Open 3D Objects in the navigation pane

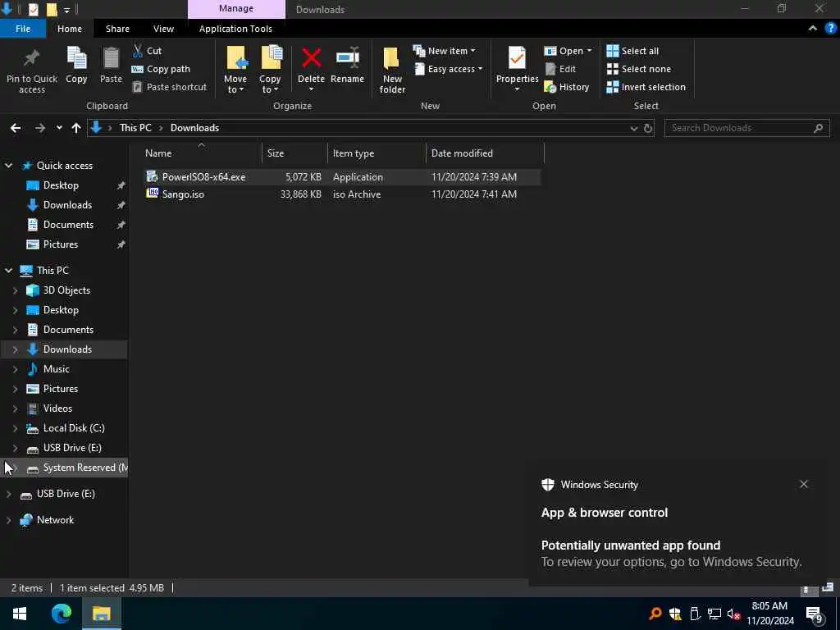click(x=66, y=290)
